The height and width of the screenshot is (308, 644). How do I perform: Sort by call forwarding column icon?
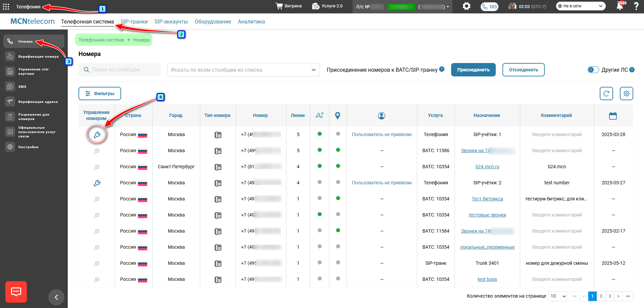point(319,115)
